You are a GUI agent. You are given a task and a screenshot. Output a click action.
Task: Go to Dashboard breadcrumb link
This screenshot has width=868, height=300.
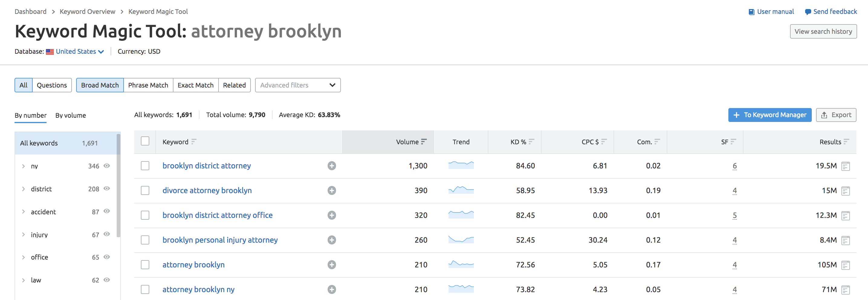point(30,11)
